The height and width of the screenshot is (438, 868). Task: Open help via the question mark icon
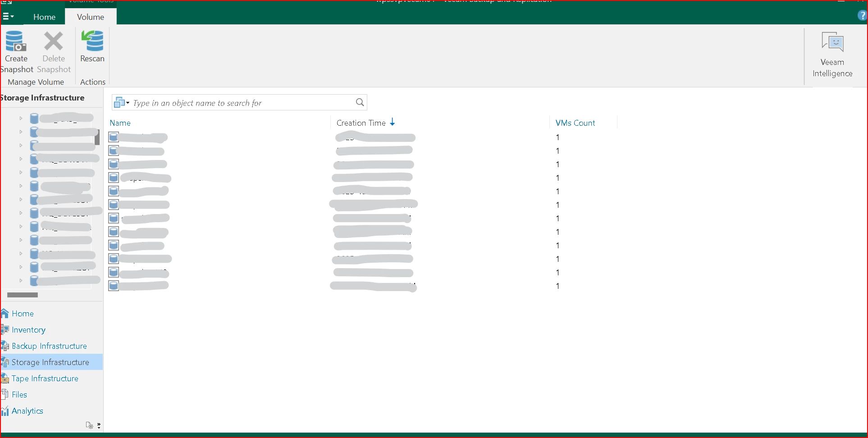click(x=862, y=16)
